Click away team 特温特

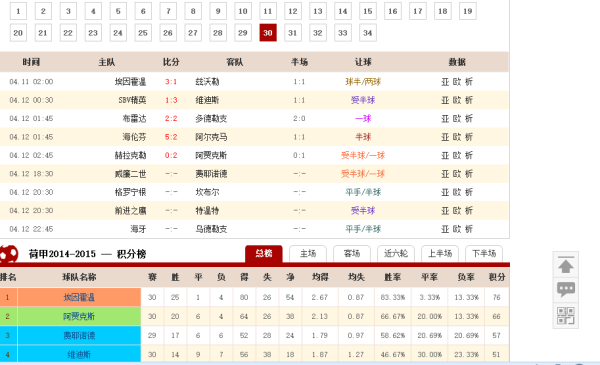(207, 210)
